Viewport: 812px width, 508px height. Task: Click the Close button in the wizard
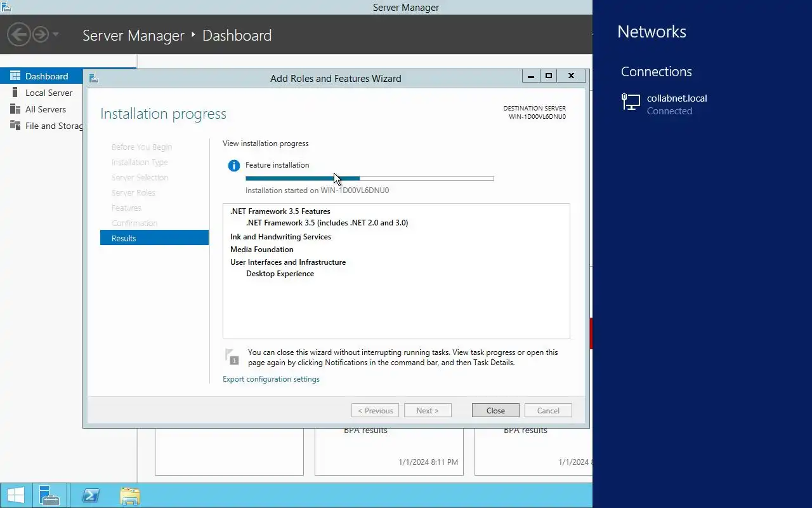(x=495, y=411)
